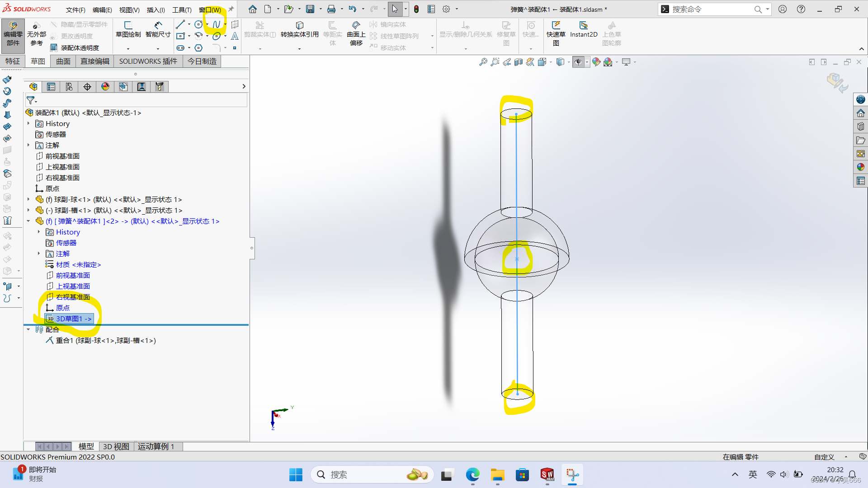Image resolution: width=868 pixels, height=488 pixels.
Task: Toggle Assembly Transparency 装配体透明度 option
Action: 75,48
